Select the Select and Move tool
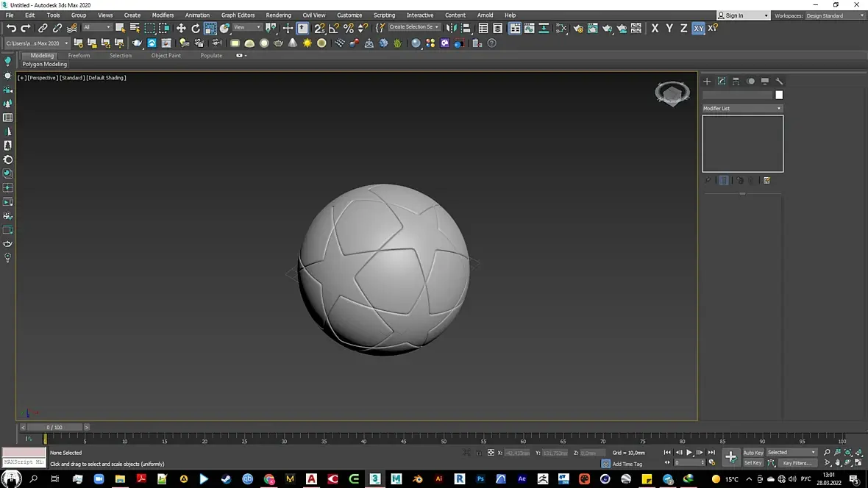This screenshot has height=488, width=868. tap(181, 28)
